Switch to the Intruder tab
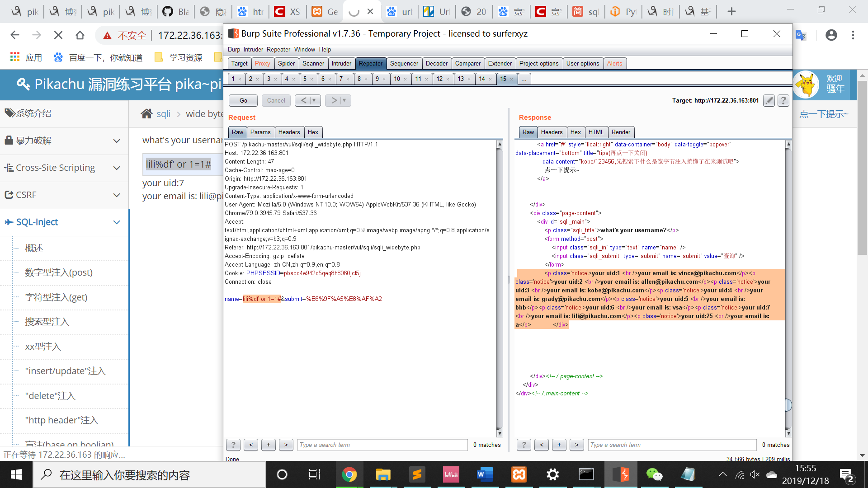This screenshot has height=488, width=868. click(341, 63)
